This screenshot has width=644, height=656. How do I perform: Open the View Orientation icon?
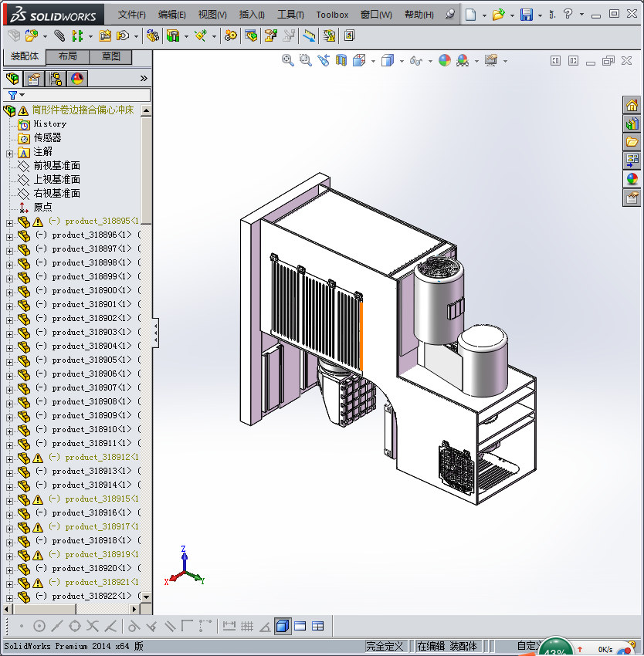pyautogui.click(x=359, y=61)
